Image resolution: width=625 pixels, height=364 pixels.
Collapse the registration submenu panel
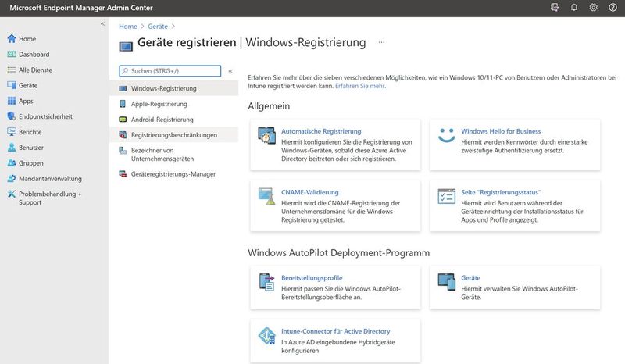230,71
